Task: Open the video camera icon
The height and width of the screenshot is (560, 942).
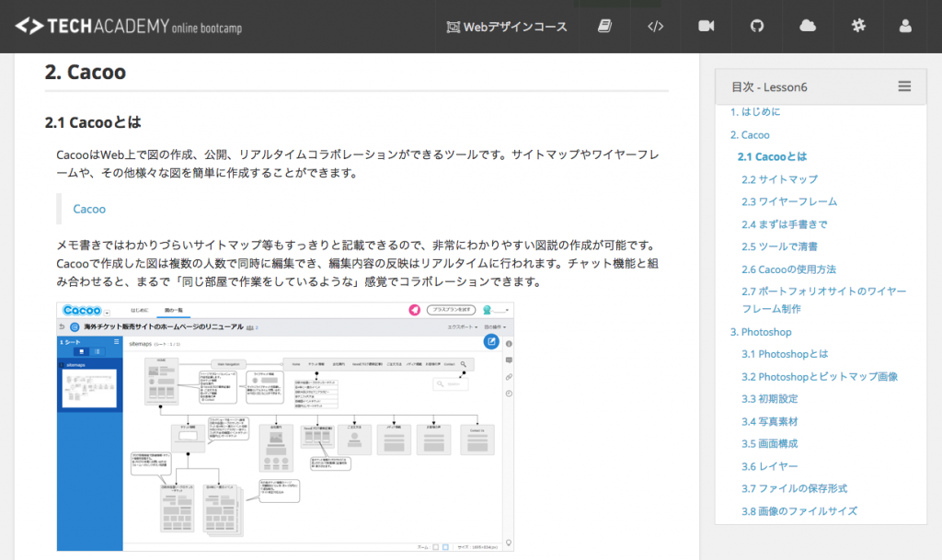Action: (706, 26)
